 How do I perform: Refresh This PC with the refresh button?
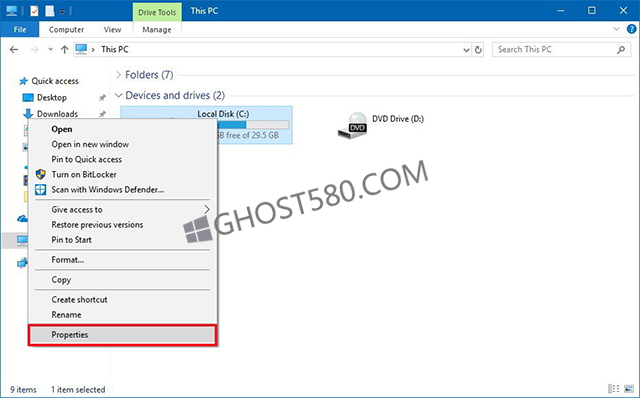(x=478, y=50)
